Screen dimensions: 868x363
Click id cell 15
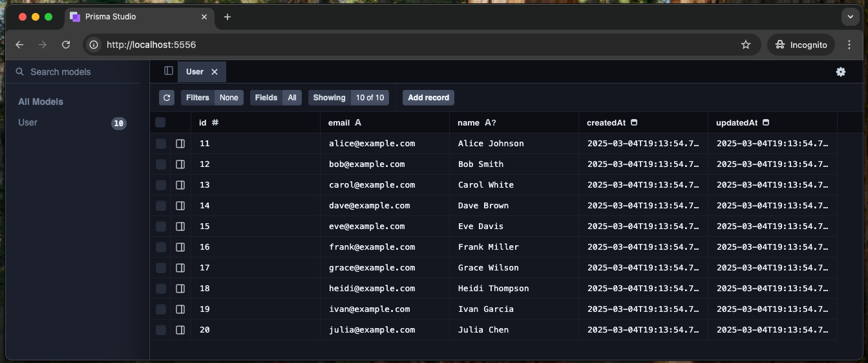255,226
